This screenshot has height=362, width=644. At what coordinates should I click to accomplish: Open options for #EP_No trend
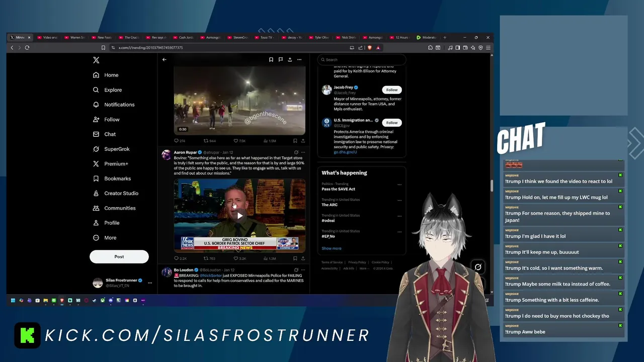(x=399, y=232)
